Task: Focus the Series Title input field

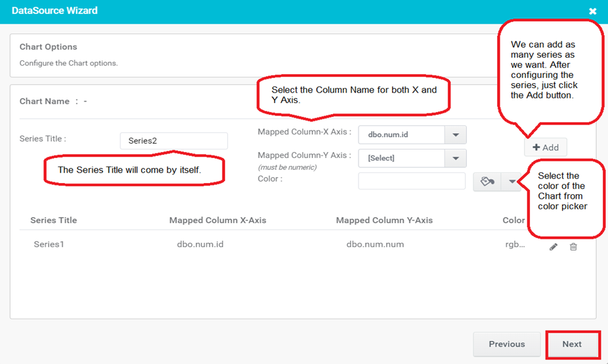Action: pyautogui.click(x=174, y=141)
